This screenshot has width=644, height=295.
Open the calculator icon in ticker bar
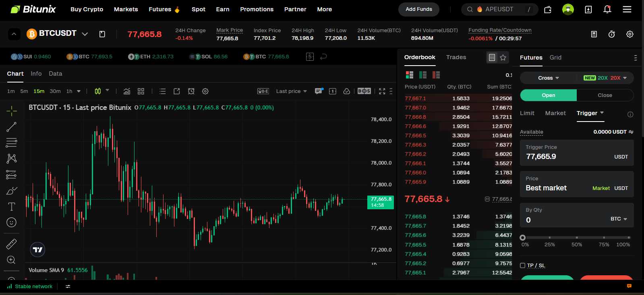point(594,34)
